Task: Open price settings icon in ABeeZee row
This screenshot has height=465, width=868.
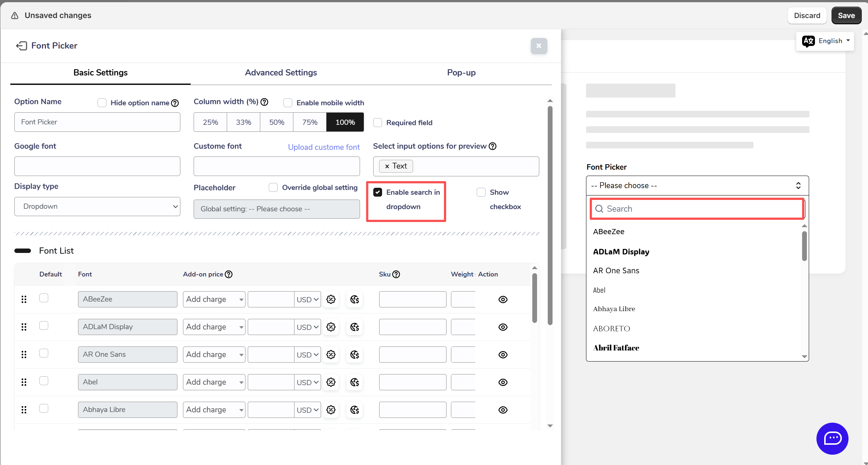Action: tap(331, 299)
